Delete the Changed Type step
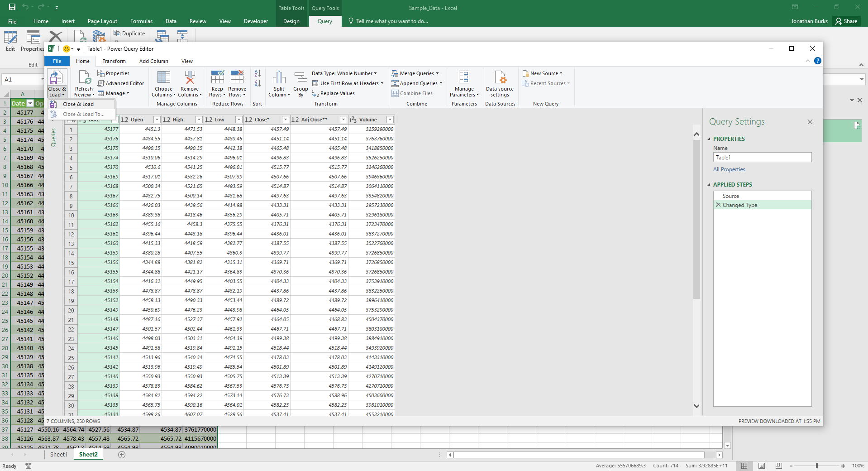Viewport: 868px width, 471px height. tap(718, 205)
